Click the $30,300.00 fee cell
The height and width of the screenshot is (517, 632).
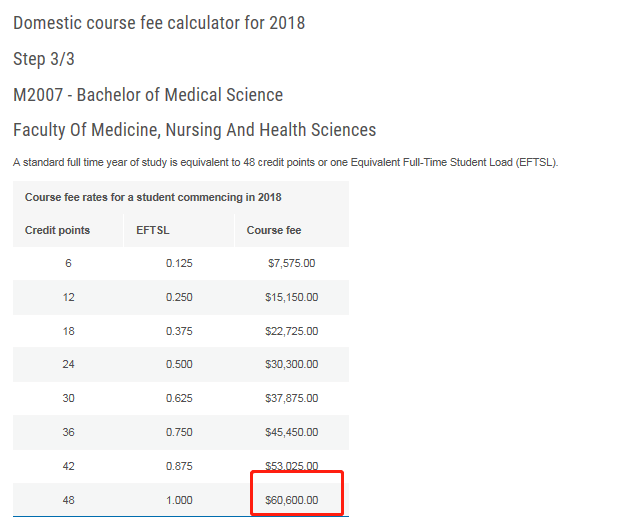(x=291, y=364)
